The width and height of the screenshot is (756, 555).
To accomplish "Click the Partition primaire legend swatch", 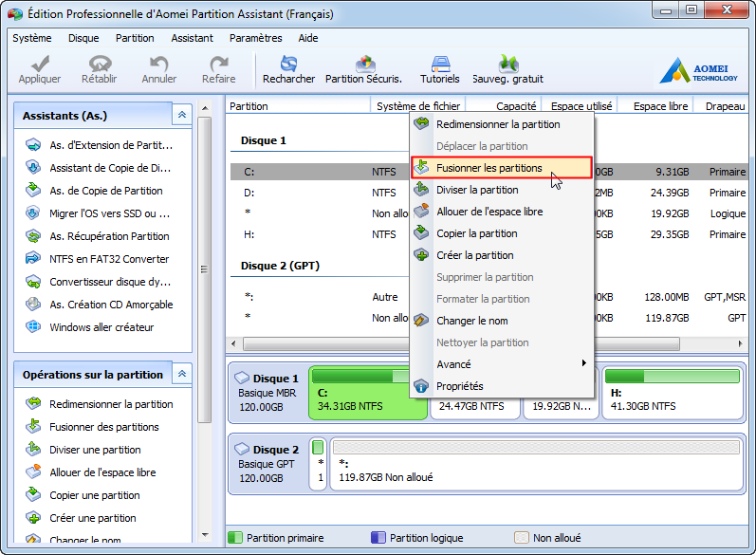I will (x=235, y=538).
